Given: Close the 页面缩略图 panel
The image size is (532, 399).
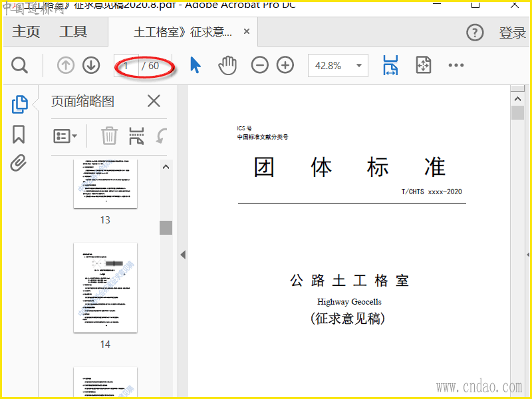Looking at the screenshot, I should 154,101.
